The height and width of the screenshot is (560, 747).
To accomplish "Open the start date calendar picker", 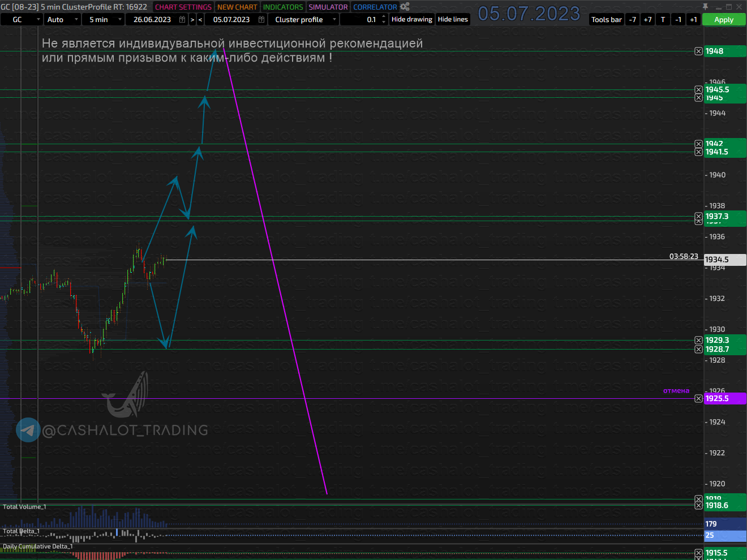I will click(x=182, y=19).
